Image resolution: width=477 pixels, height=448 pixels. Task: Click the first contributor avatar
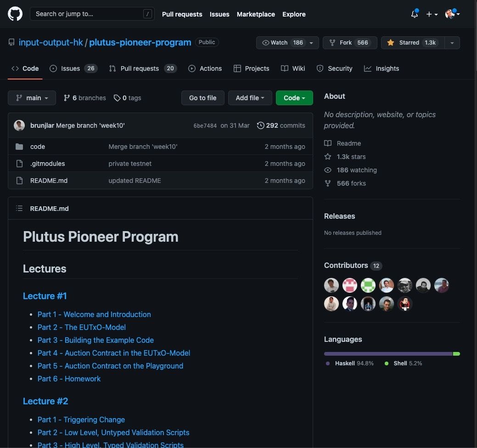[x=331, y=285]
